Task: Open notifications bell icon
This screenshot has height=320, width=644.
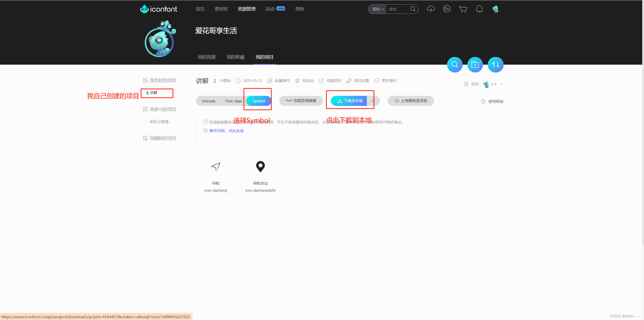Action: [x=479, y=9]
